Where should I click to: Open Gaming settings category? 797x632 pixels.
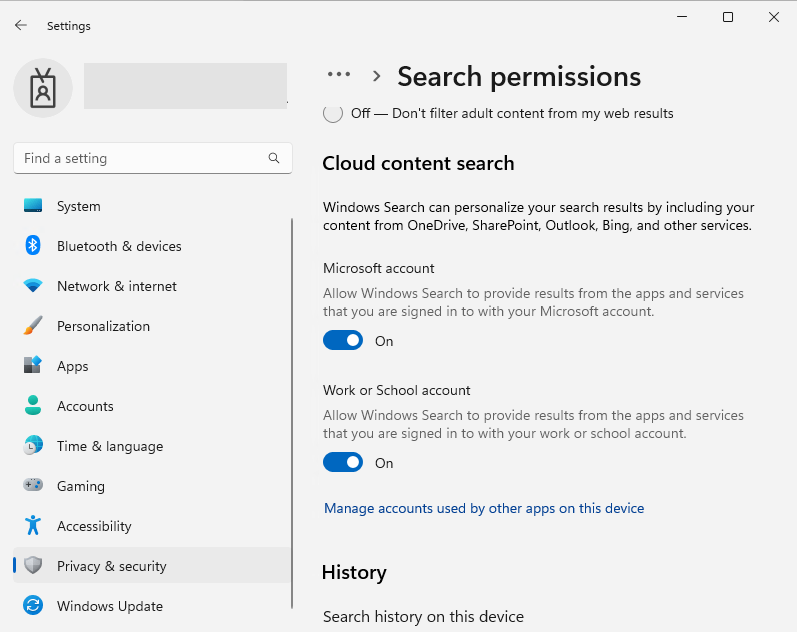tap(152, 486)
